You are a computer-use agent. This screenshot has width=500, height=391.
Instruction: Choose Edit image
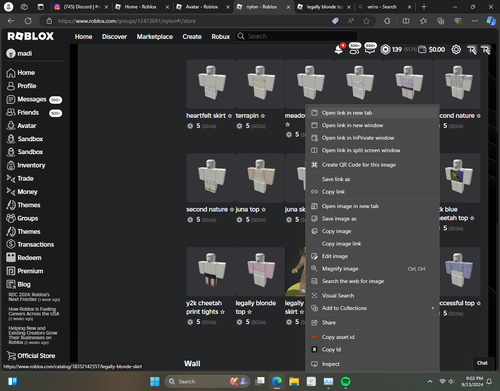pos(372,256)
